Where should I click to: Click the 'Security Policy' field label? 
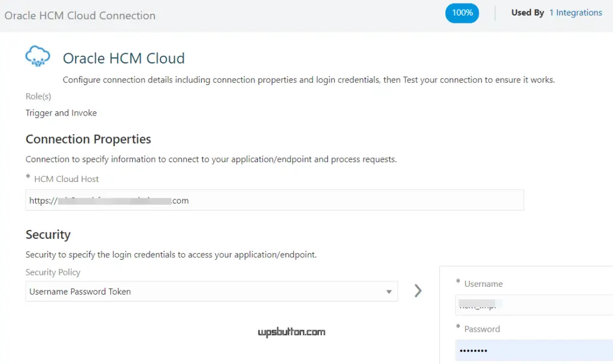tap(53, 272)
